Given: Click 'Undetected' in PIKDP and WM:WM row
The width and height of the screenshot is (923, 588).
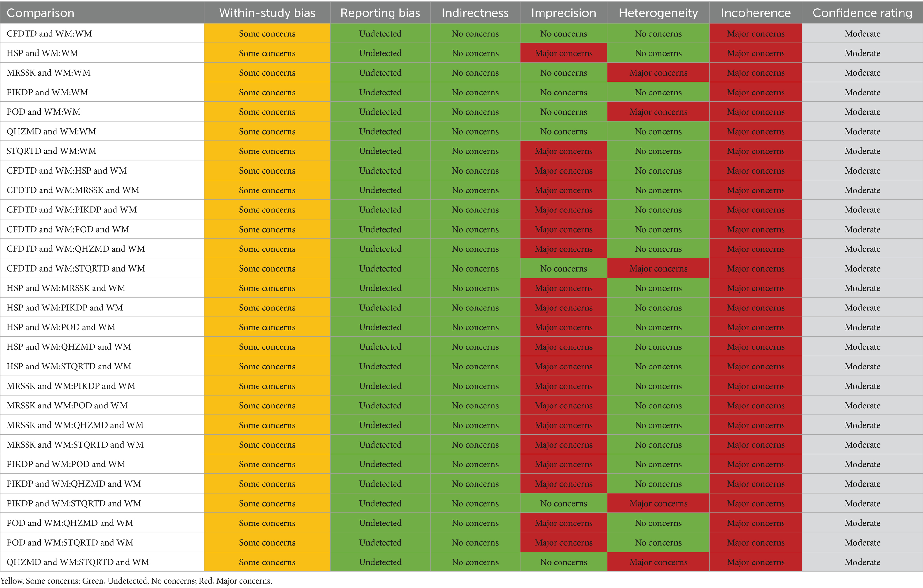Looking at the screenshot, I should point(380,92).
